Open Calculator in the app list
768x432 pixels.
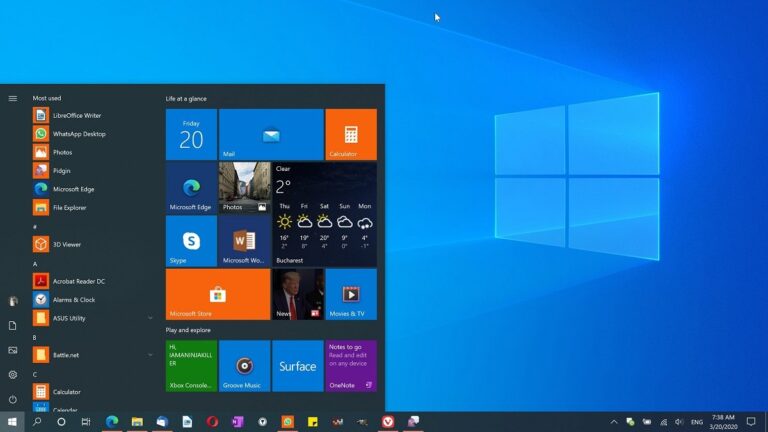(93, 392)
